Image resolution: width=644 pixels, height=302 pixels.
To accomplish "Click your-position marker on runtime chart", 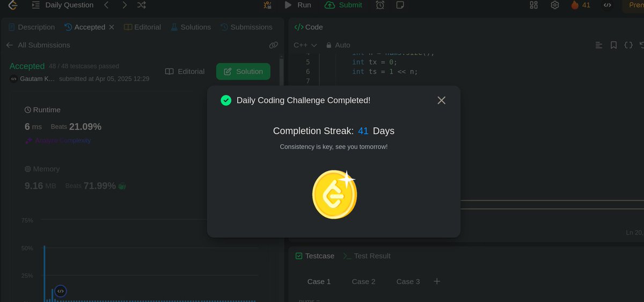I will (61, 291).
